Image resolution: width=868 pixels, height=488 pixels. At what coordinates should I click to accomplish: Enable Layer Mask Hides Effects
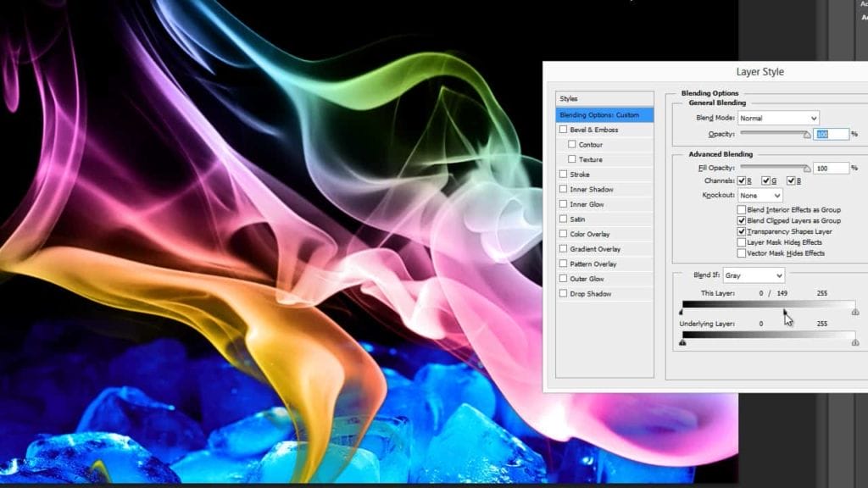click(743, 242)
